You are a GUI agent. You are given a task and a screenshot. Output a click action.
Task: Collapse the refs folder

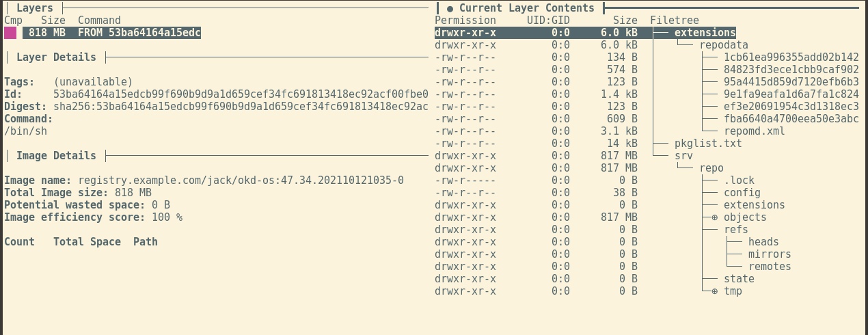click(735, 230)
